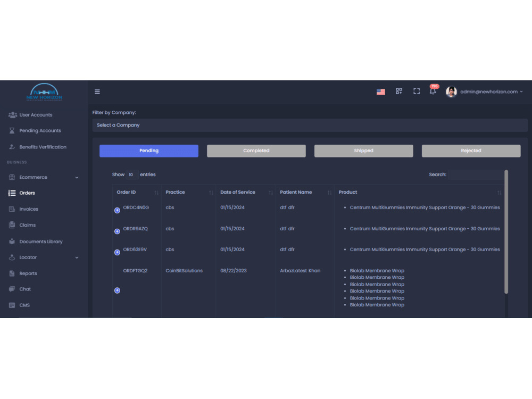Click the Orders list icon
Screen dimensions: 532x399
click(x=12, y=193)
